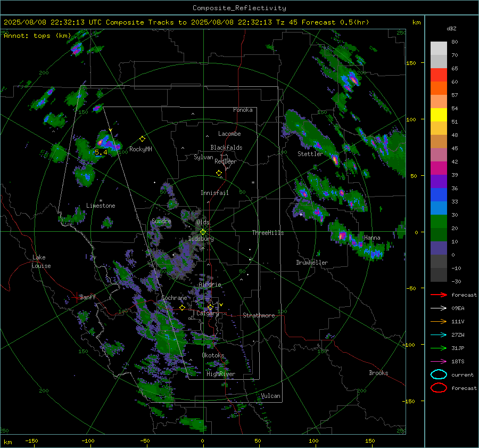Click the Vulcan label
Screen dimensions: 479x448
[x=270, y=396]
